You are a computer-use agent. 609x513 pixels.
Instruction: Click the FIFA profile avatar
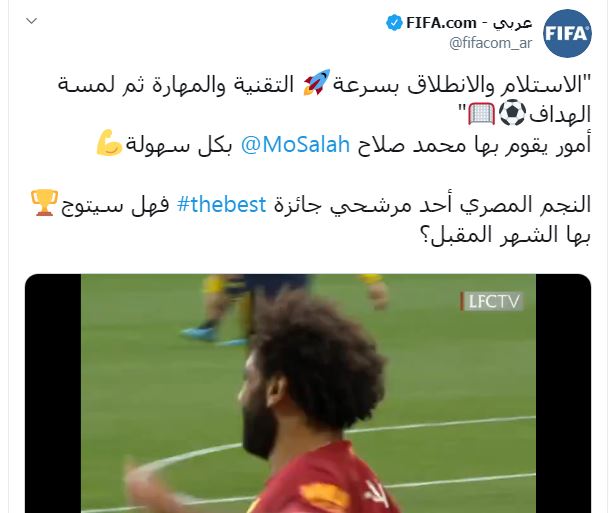[567, 33]
